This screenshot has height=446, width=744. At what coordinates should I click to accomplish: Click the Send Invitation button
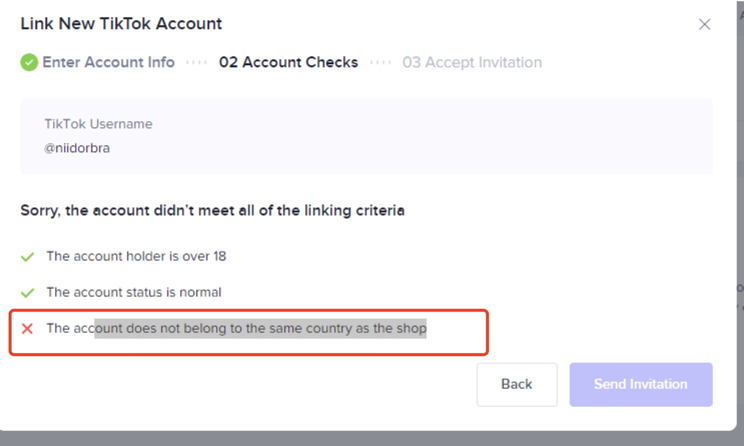[641, 384]
